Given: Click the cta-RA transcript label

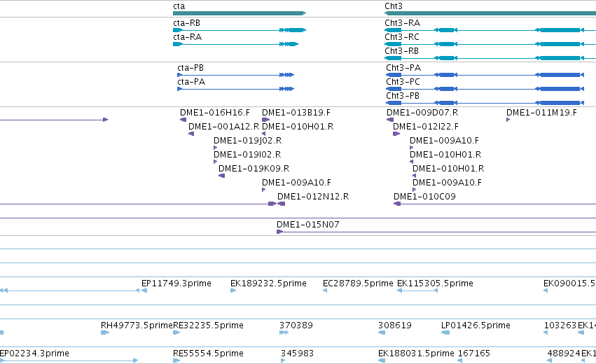Looking at the screenshot, I should click(x=188, y=37).
